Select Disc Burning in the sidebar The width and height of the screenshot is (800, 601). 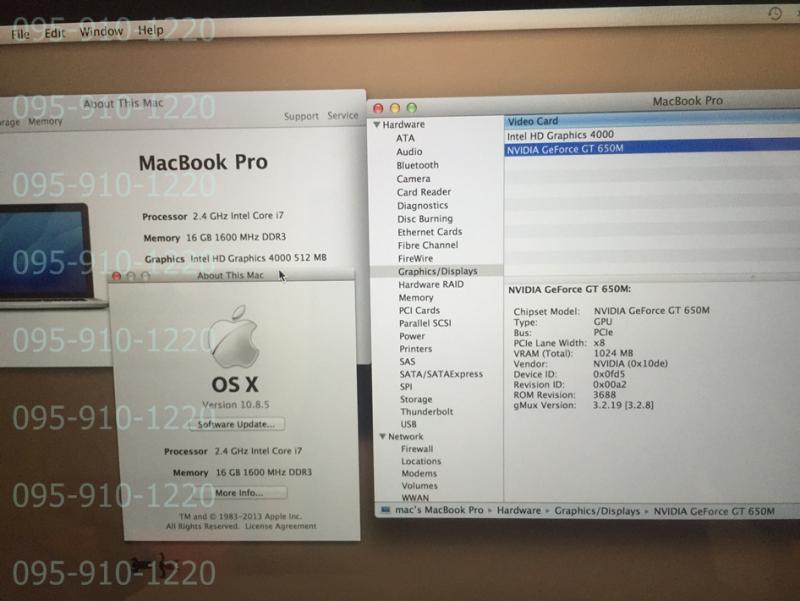(x=425, y=219)
